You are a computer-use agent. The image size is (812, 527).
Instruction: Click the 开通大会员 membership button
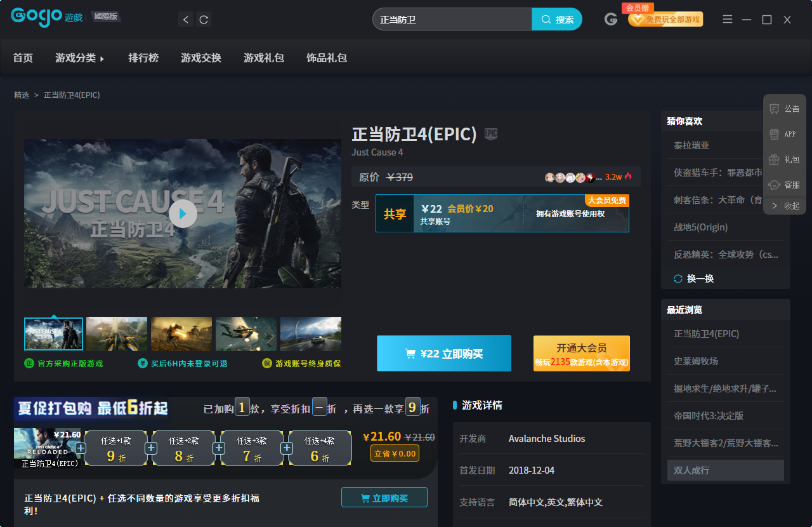point(582,354)
